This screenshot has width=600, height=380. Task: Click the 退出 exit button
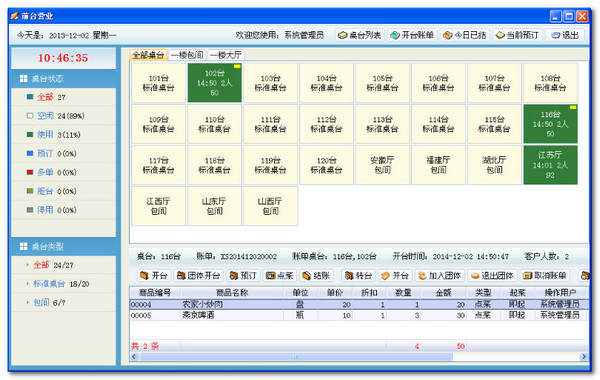[565, 35]
